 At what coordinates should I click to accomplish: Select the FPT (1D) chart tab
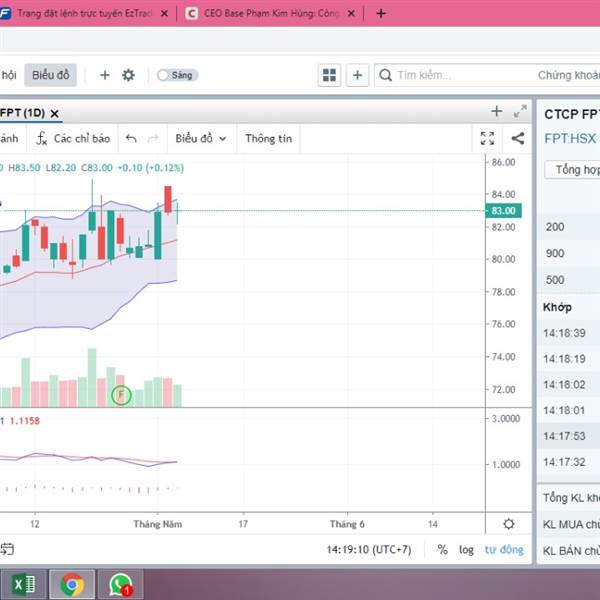pos(22,113)
